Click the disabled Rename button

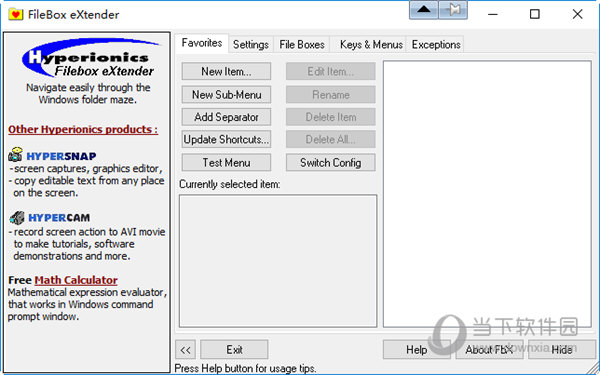pyautogui.click(x=331, y=95)
